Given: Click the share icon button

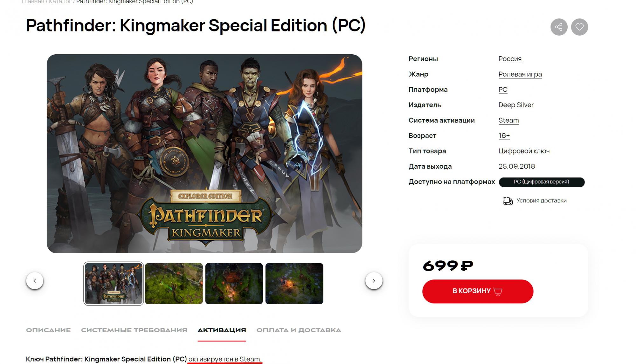Looking at the screenshot, I should 559,27.
